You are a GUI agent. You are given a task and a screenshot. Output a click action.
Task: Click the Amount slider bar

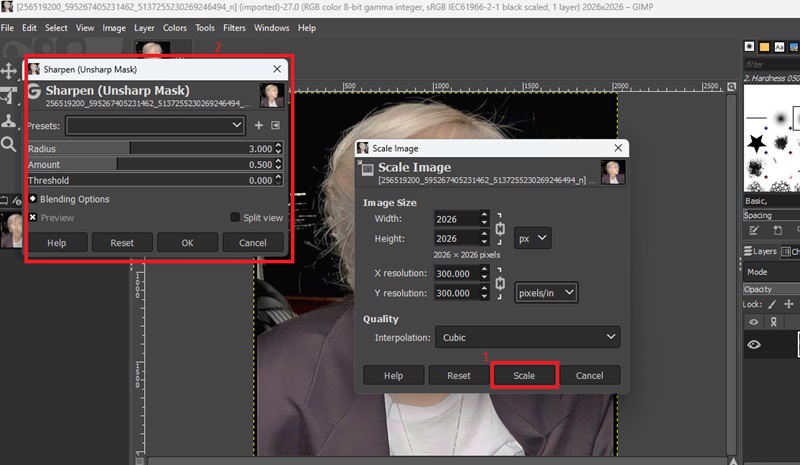[x=151, y=164]
